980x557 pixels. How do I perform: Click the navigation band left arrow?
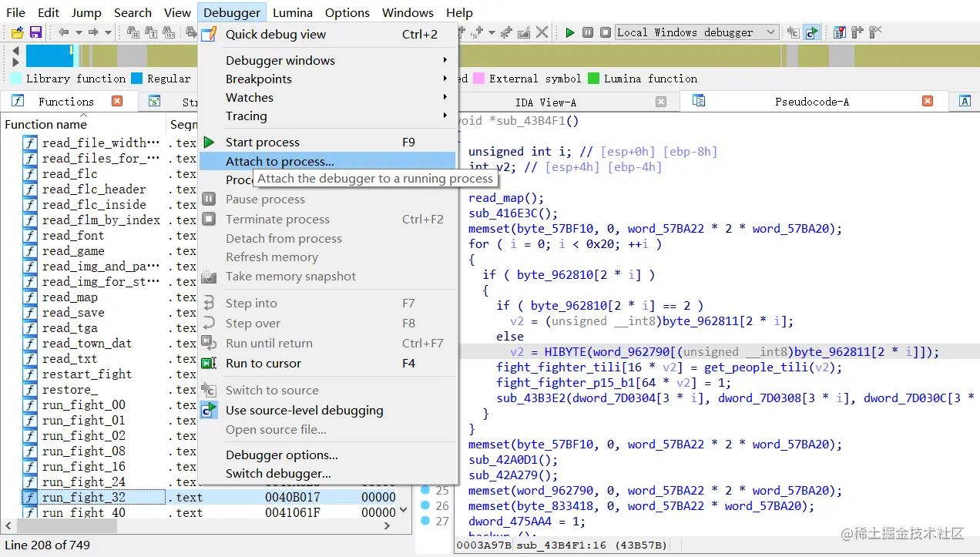[x=15, y=52]
